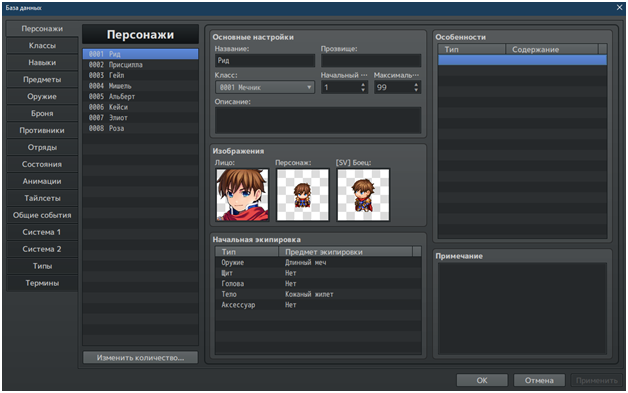The width and height of the screenshot is (628, 393).
Task: Go to the Тайлсеты tab
Action: [x=42, y=198]
